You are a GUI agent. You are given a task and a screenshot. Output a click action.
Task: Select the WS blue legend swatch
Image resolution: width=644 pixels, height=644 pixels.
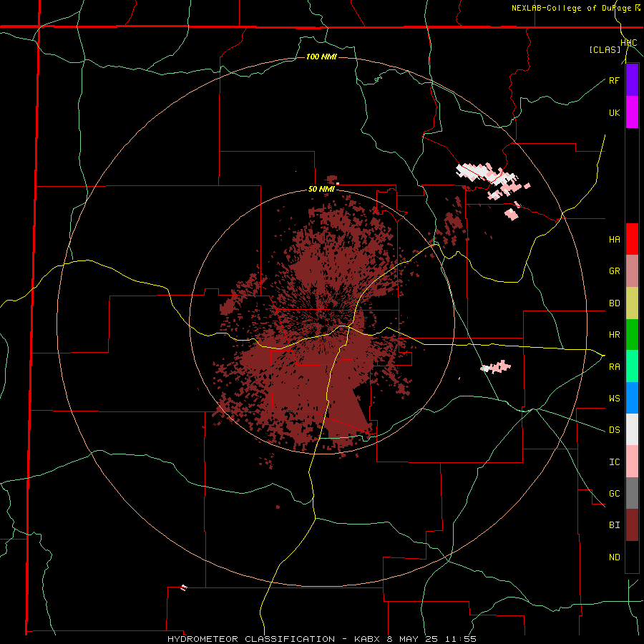[x=632, y=398]
